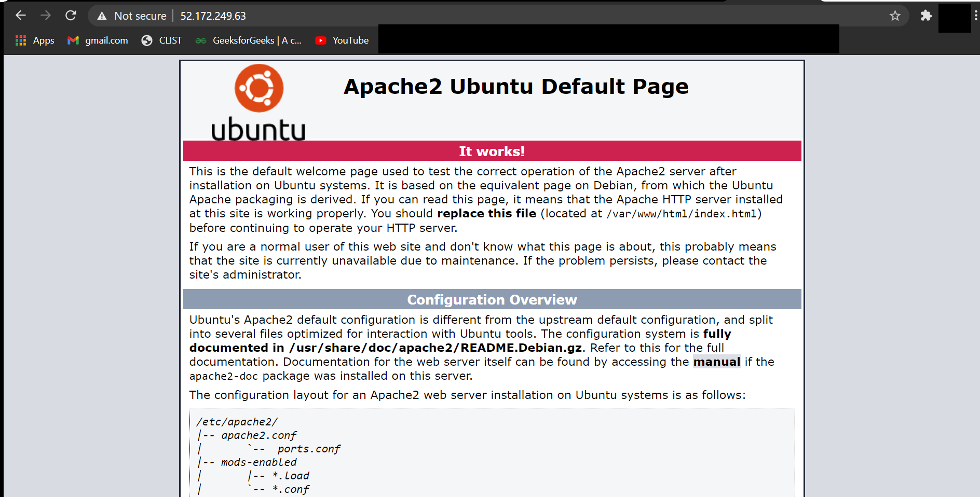Click the Apache2 Ubuntu Default Page heading
Screen dimensions: 980x497
tap(516, 87)
